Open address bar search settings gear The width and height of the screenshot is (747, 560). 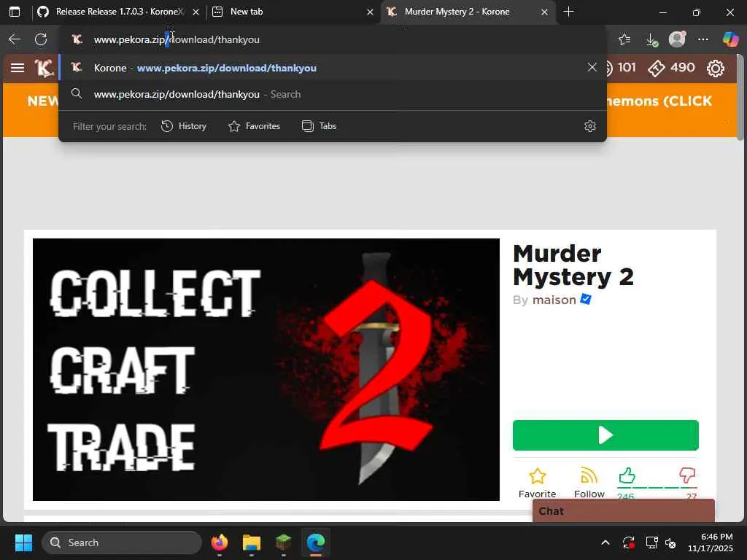[x=589, y=126]
